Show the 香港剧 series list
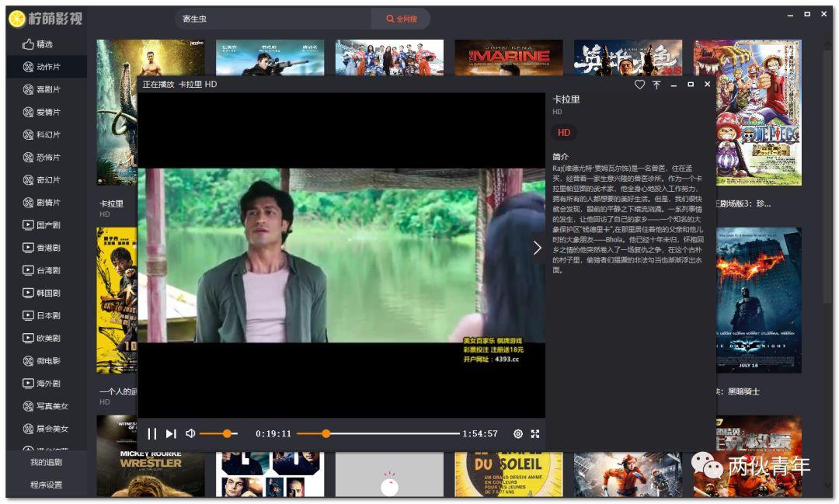 46,248
